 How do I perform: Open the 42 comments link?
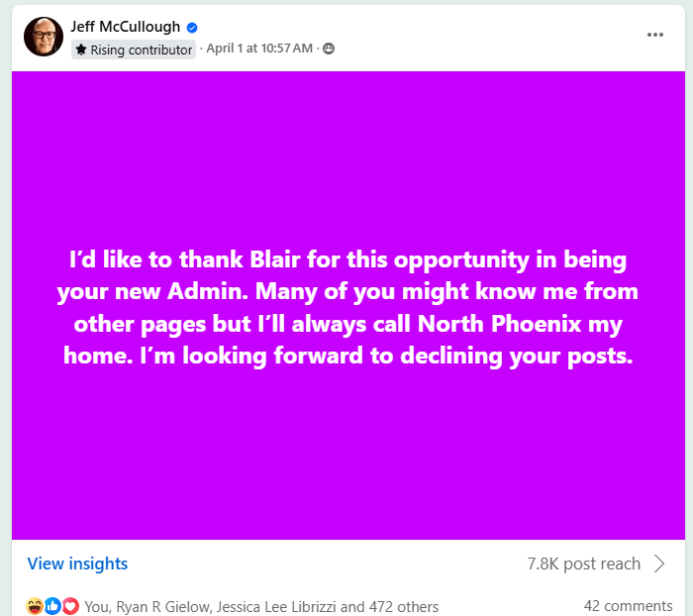coord(628,605)
